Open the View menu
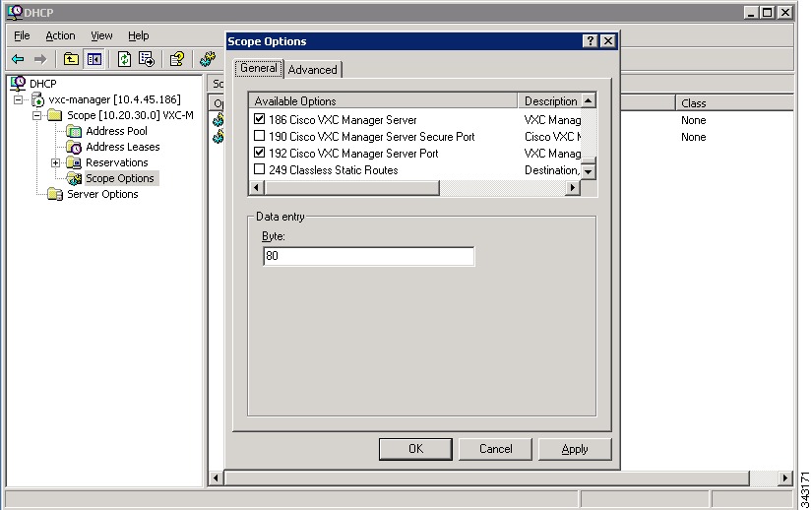Screen dimensions: 812x510 pyautogui.click(x=101, y=35)
